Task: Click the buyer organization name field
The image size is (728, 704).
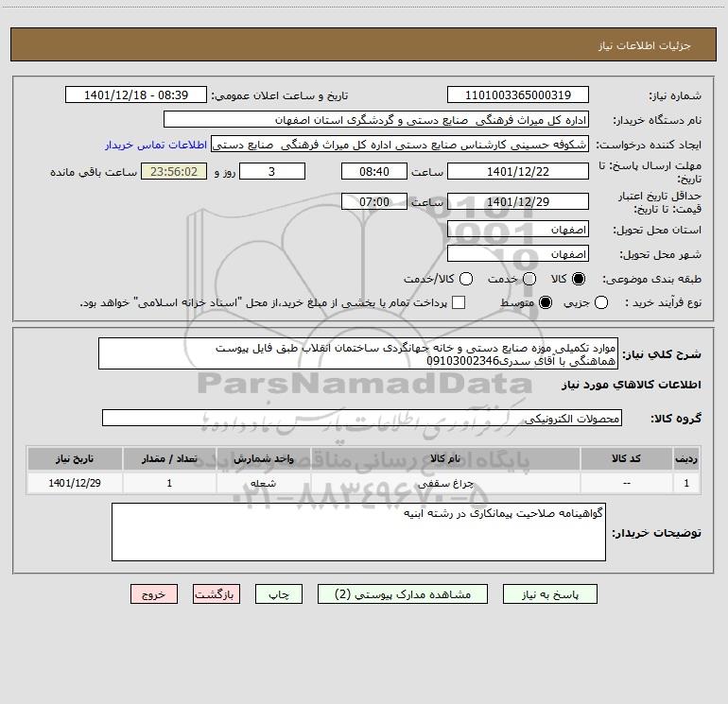Action: (376, 119)
